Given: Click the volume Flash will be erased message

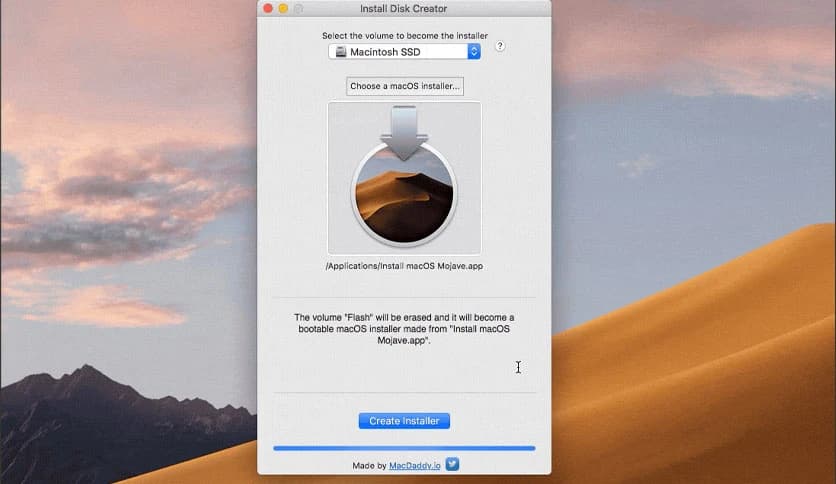Looking at the screenshot, I should [x=404, y=329].
